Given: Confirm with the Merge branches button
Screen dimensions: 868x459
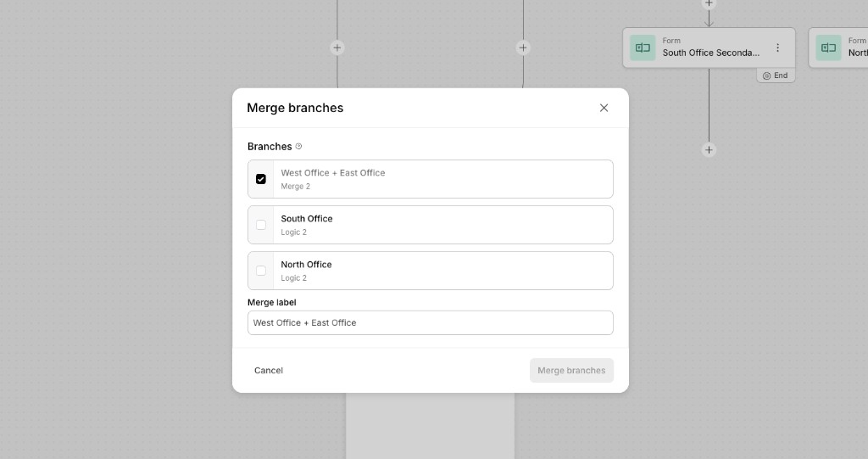Looking at the screenshot, I should pyautogui.click(x=571, y=370).
